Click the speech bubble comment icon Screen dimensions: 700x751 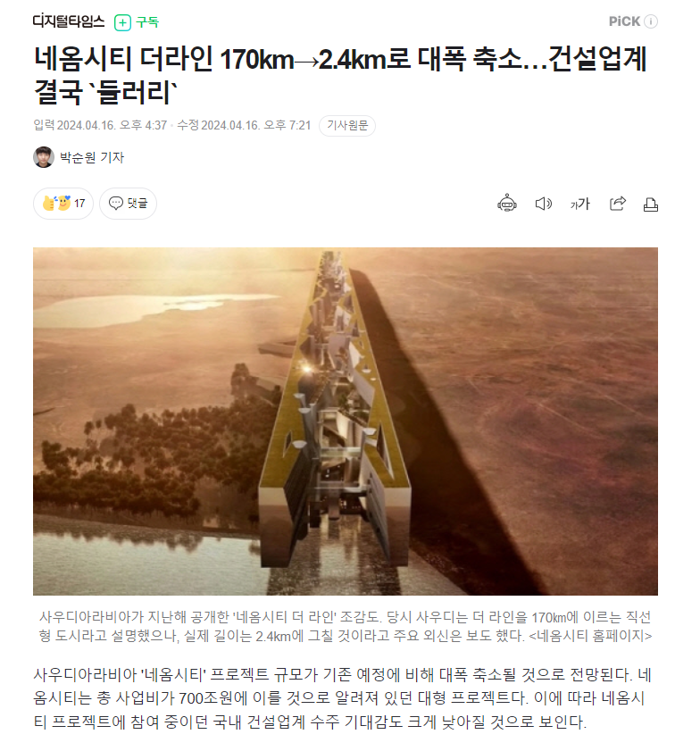tap(116, 203)
